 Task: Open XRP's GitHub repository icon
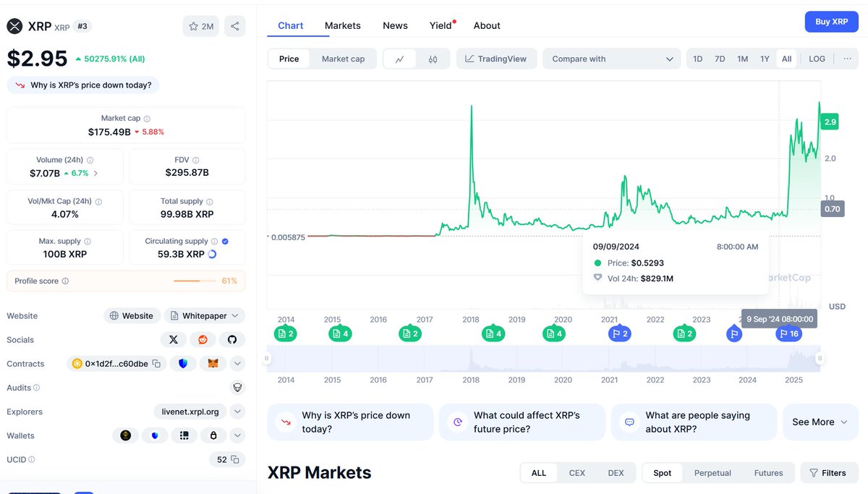[232, 339]
